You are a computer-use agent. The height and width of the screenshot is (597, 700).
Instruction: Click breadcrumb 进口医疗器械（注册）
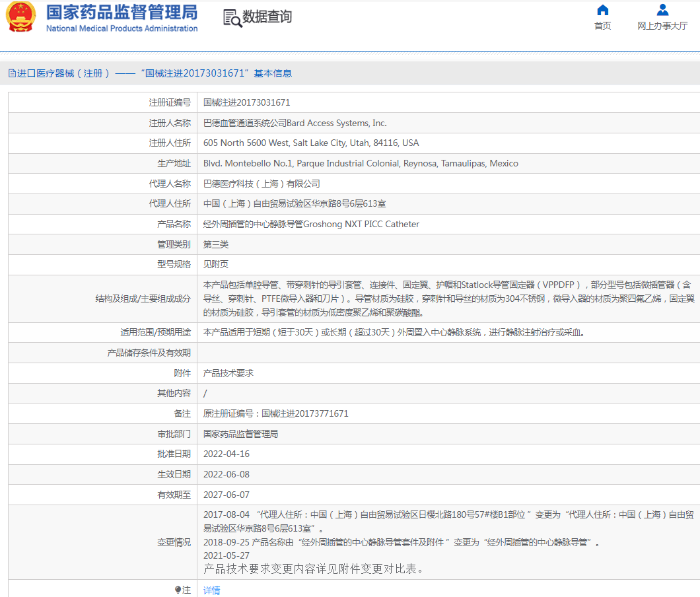click(x=63, y=73)
